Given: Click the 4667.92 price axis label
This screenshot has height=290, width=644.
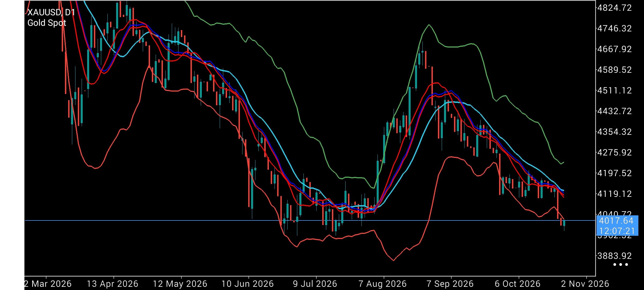Looking at the screenshot, I should click(614, 49).
